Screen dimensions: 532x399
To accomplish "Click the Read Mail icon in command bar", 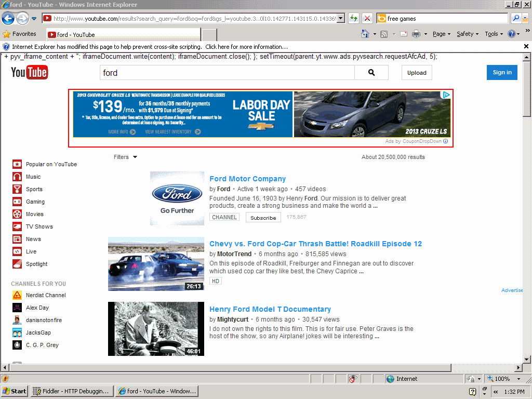I will [x=404, y=34].
